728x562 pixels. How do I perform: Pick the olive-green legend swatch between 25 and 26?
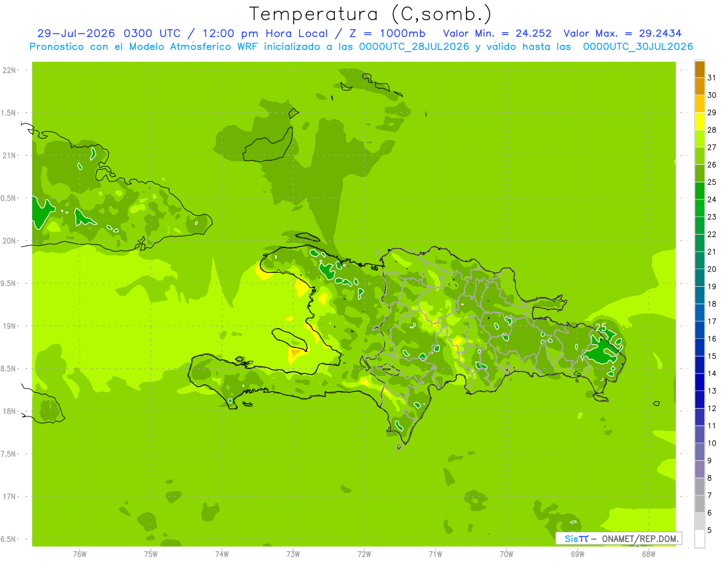699,173
